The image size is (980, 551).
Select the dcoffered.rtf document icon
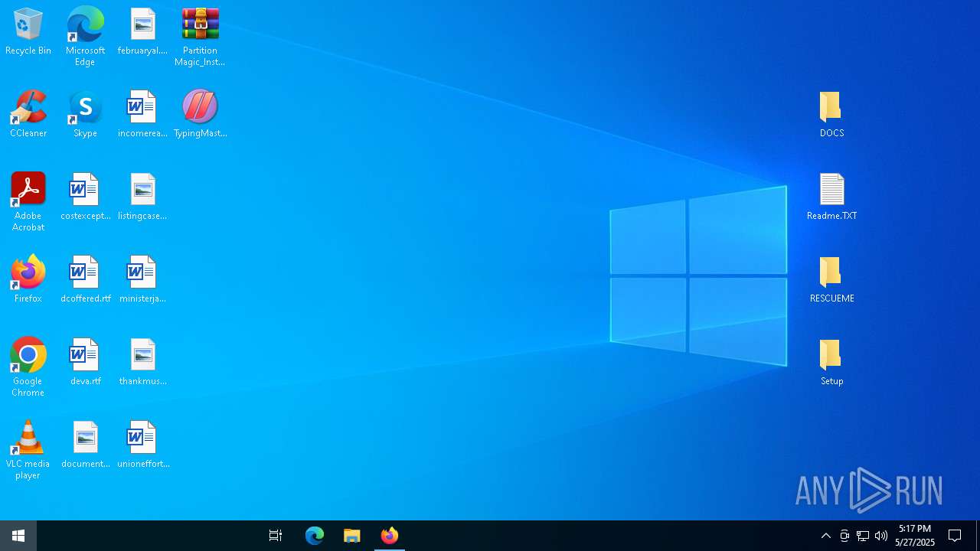[85, 280]
